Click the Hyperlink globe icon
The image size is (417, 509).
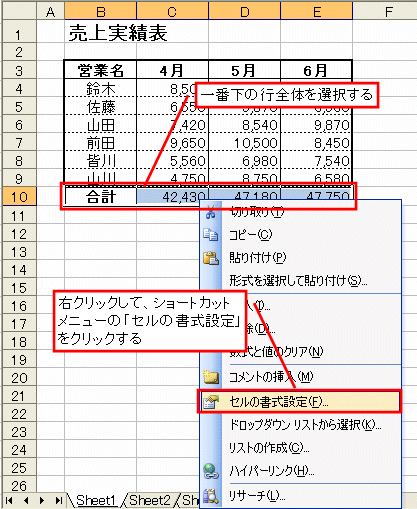[211, 471]
